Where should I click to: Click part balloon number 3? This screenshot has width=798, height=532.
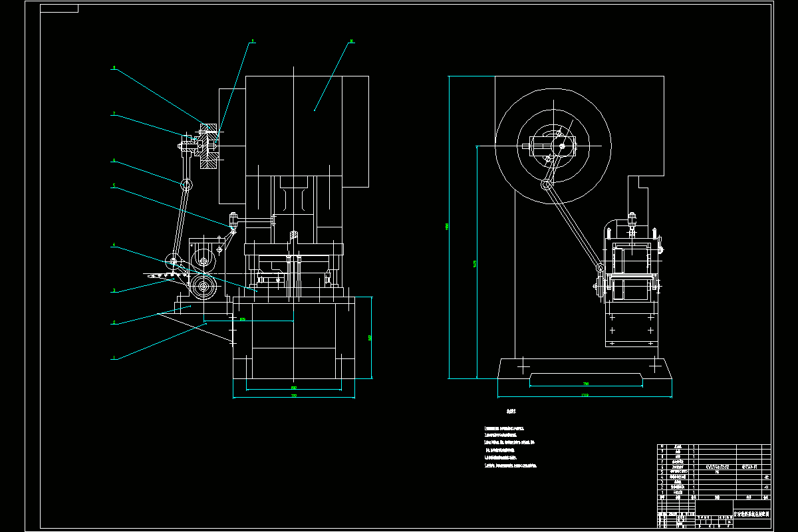click(114, 291)
